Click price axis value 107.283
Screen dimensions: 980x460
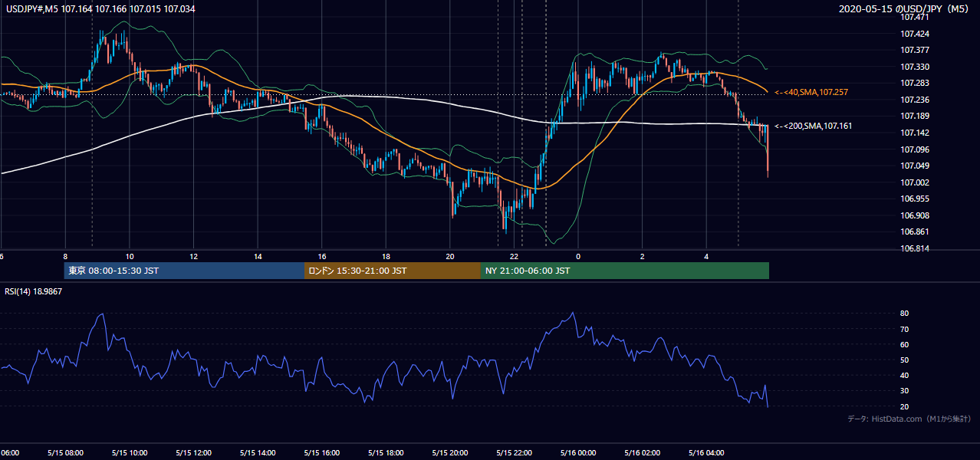click(x=915, y=84)
